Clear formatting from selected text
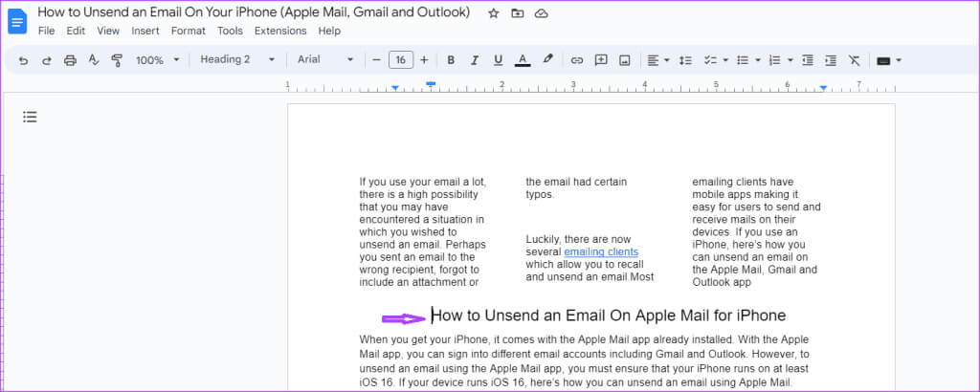The width and height of the screenshot is (980, 392). (x=855, y=60)
